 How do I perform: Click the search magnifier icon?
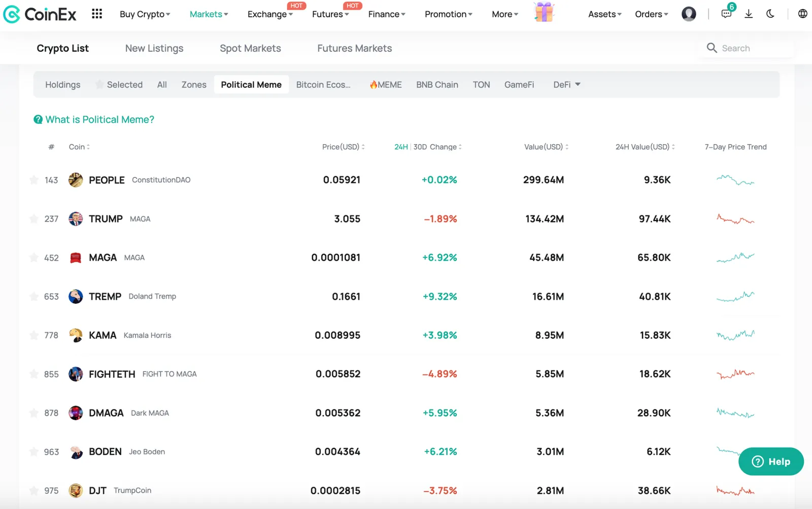point(712,48)
